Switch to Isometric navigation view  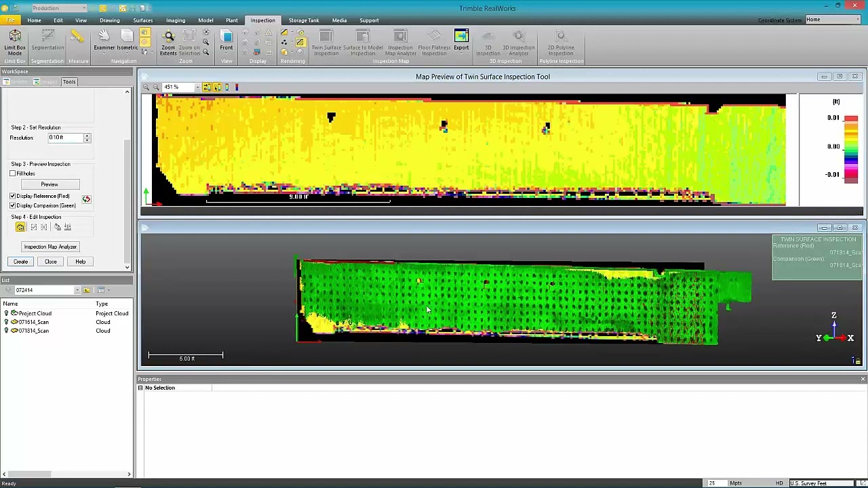pyautogui.click(x=127, y=41)
